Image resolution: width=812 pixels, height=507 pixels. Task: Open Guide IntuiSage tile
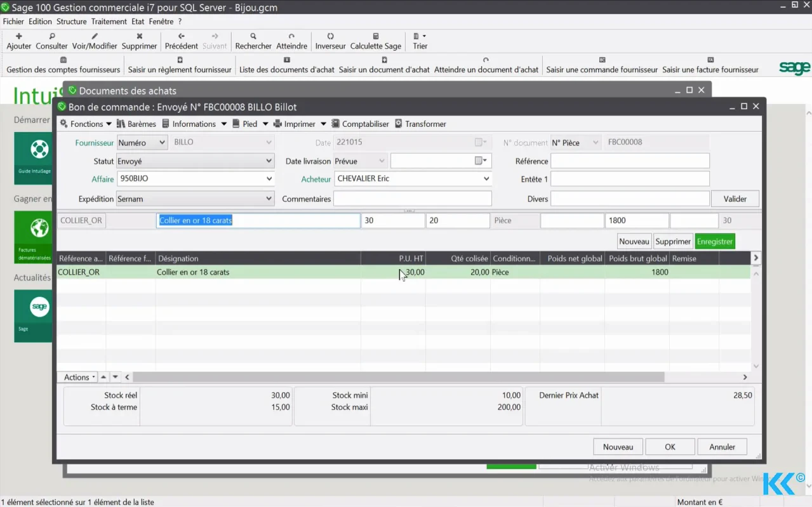click(33, 158)
